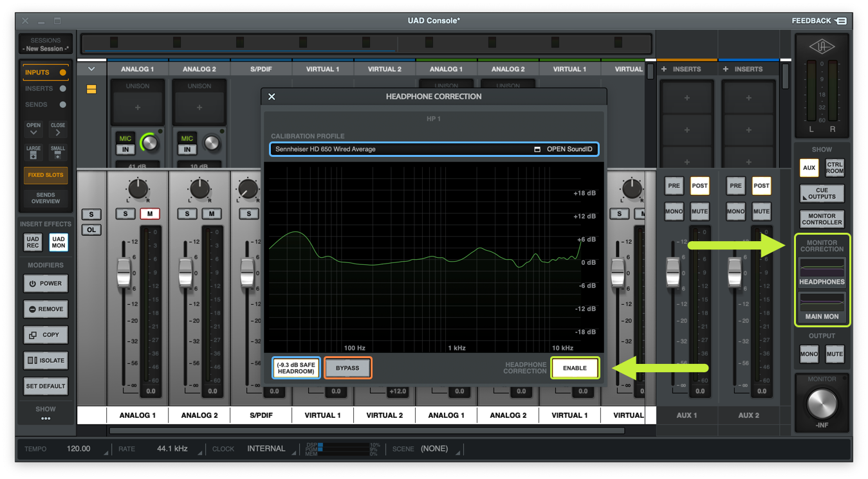Click the Remove insert modifier button

(46, 309)
